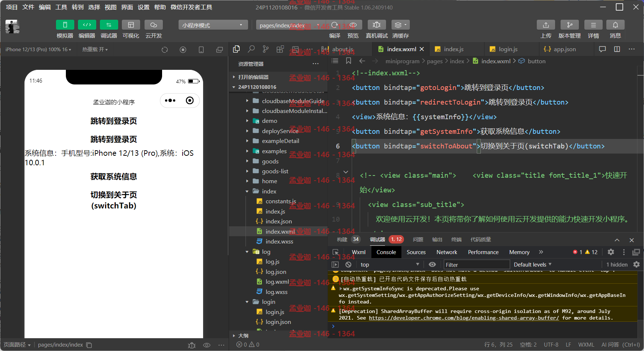Open the explorer files icon in editor sidebar
The image size is (644, 351).
click(x=236, y=49)
